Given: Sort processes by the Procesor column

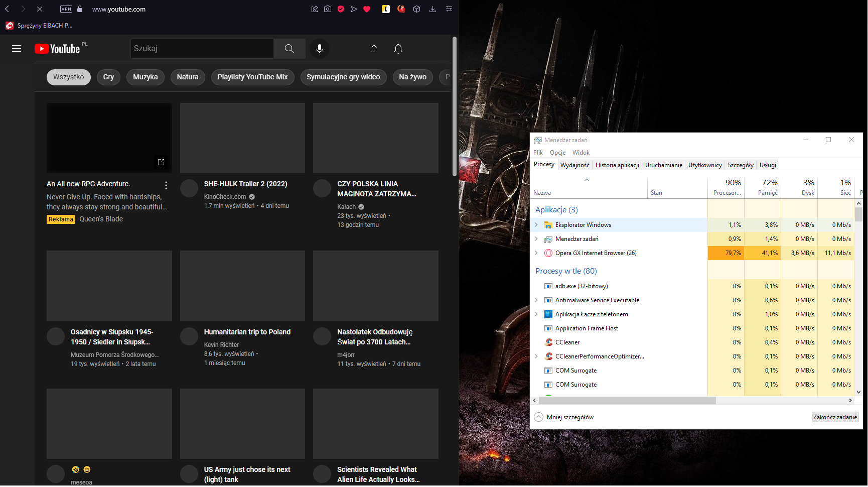Looking at the screenshot, I should (x=726, y=188).
